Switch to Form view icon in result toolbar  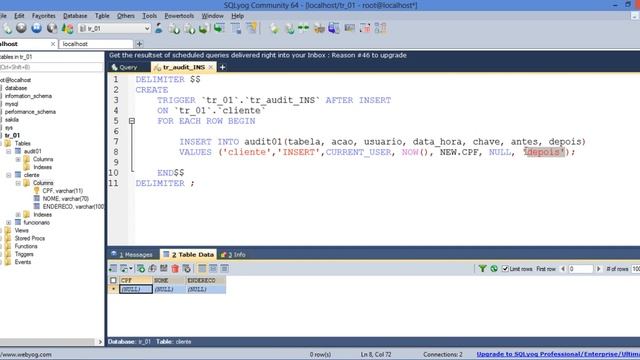click(213, 268)
